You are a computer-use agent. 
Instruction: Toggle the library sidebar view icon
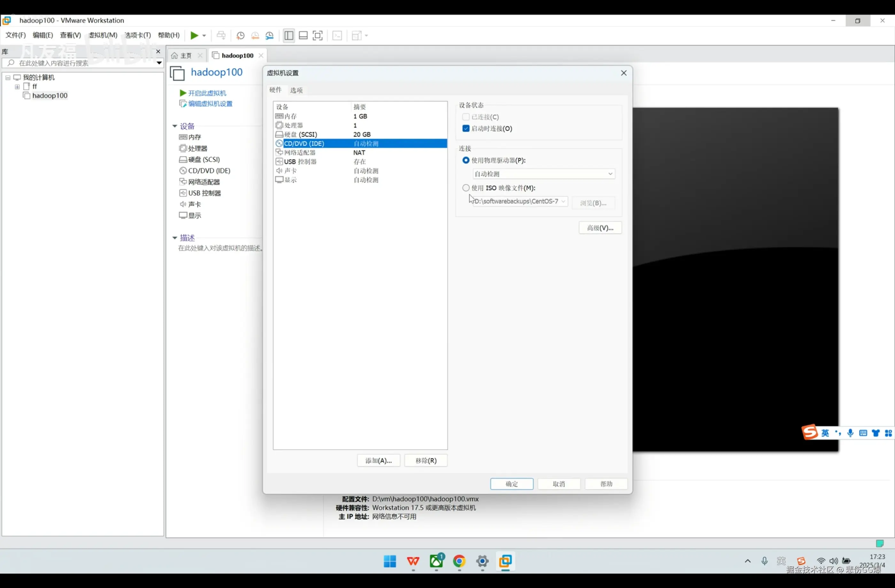[x=289, y=35]
